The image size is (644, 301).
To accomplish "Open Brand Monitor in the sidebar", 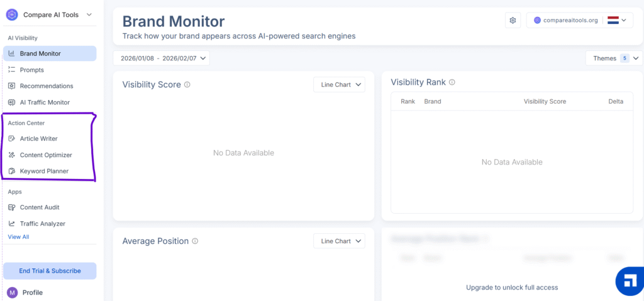I will 50,53.
